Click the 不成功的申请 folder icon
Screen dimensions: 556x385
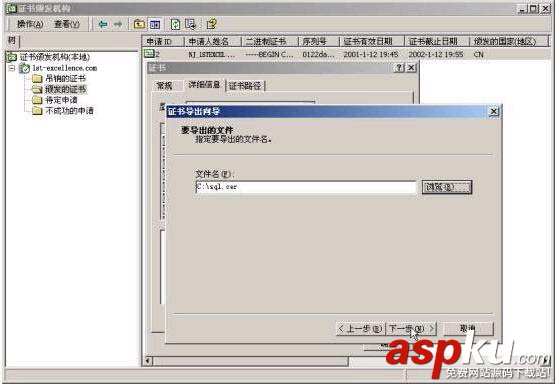(x=37, y=111)
